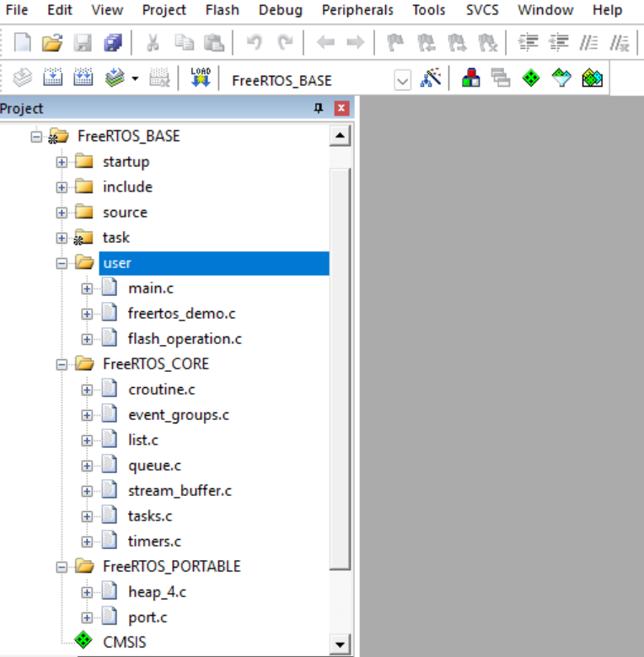Save the current file with the Save icon
The height and width of the screenshot is (657, 644).
coord(83,42)
